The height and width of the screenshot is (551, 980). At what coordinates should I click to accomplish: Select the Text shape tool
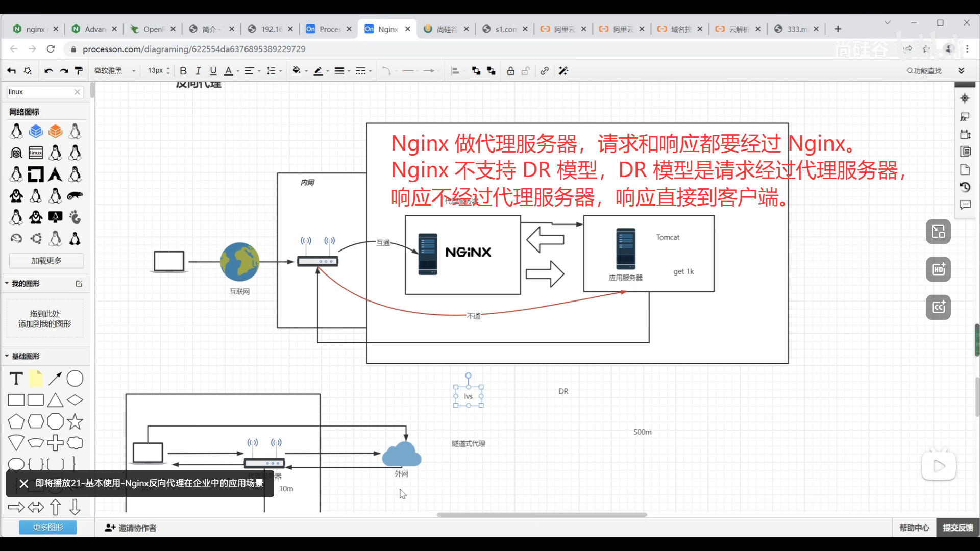(16, 379)
